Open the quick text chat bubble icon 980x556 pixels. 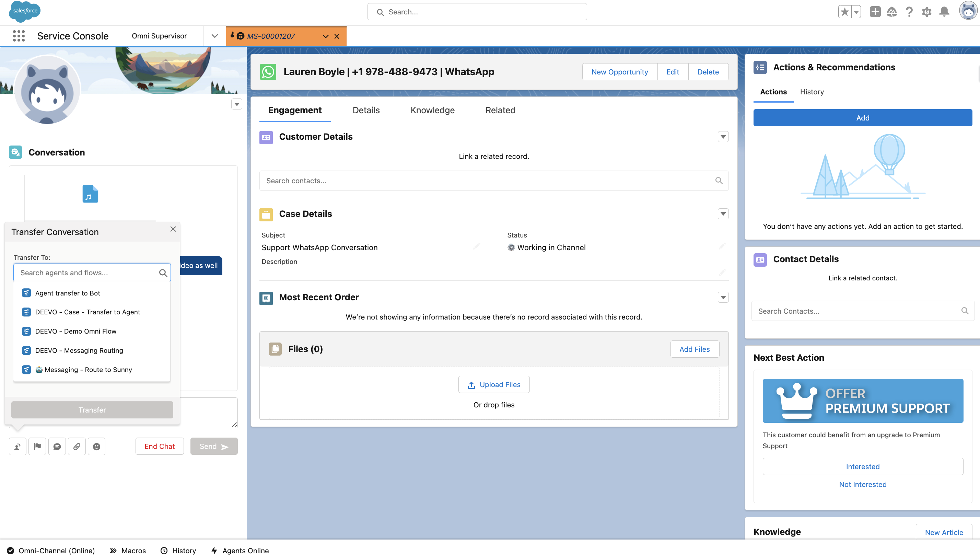pos(57,446)
